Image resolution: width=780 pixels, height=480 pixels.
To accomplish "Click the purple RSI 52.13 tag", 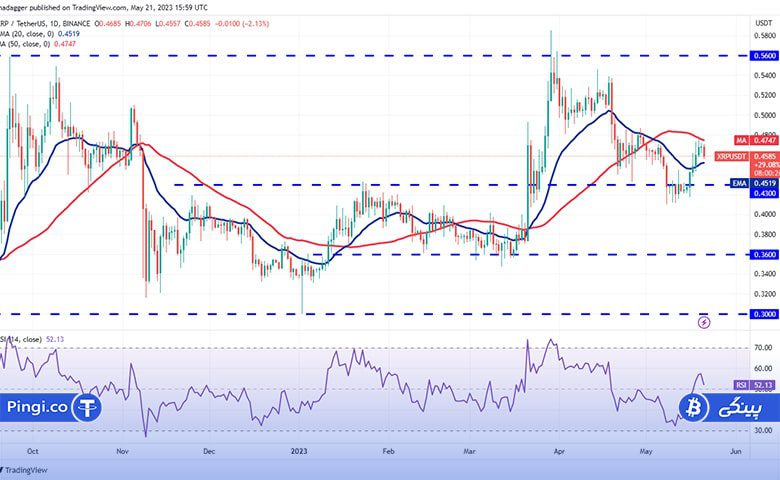I will coord(754,385).
